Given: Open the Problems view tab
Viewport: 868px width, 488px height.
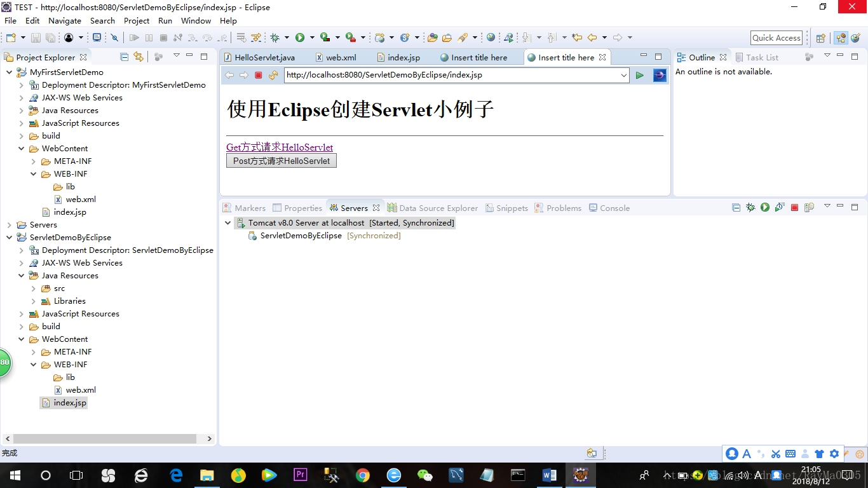Looking at the screenshot, I should pyautogui.click(x=558, y=208).
